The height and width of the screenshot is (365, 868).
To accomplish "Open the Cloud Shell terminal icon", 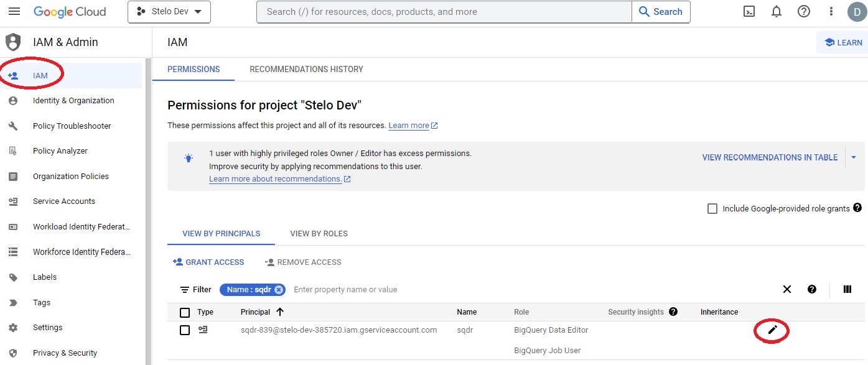I will (749, 12).
